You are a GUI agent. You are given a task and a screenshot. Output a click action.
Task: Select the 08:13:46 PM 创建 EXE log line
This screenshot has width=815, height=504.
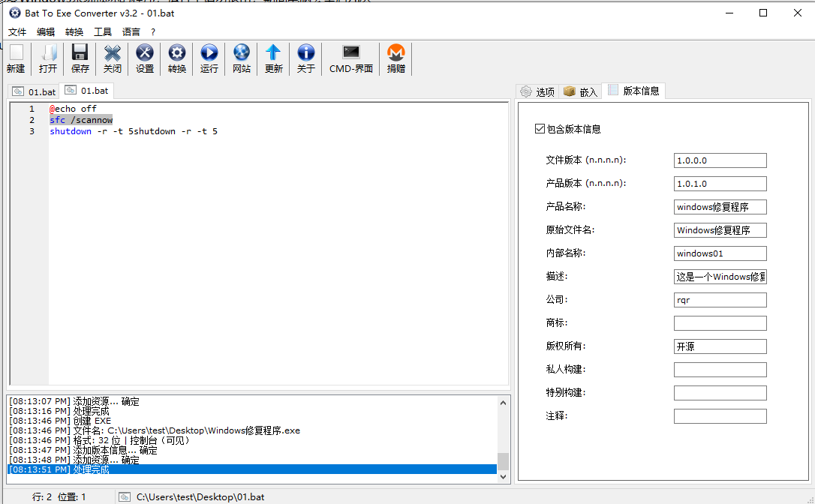click(x=60, y=421)
